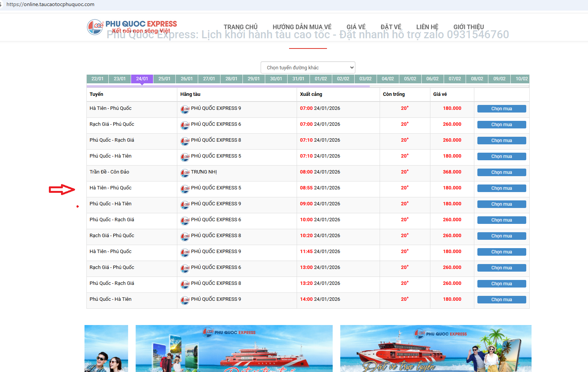Click ship icon beside Trưng Nhị
This screenshot has width=588, height=372.
click(x=185, y=173)
